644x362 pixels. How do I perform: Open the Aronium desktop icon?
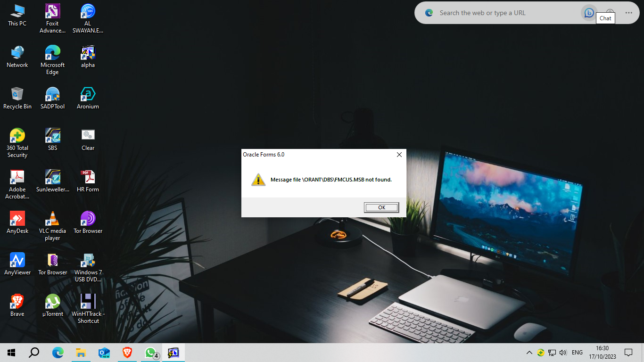click(88, 94)
